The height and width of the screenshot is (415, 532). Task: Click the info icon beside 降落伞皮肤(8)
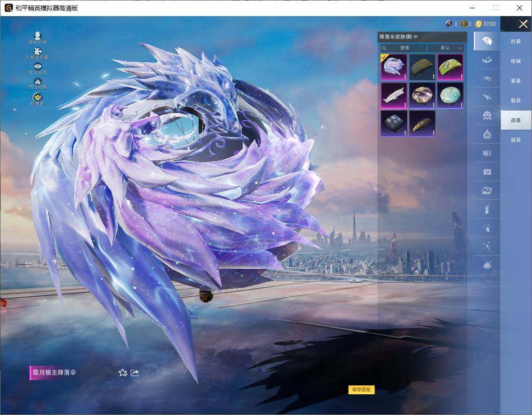[x=416, y=37]
